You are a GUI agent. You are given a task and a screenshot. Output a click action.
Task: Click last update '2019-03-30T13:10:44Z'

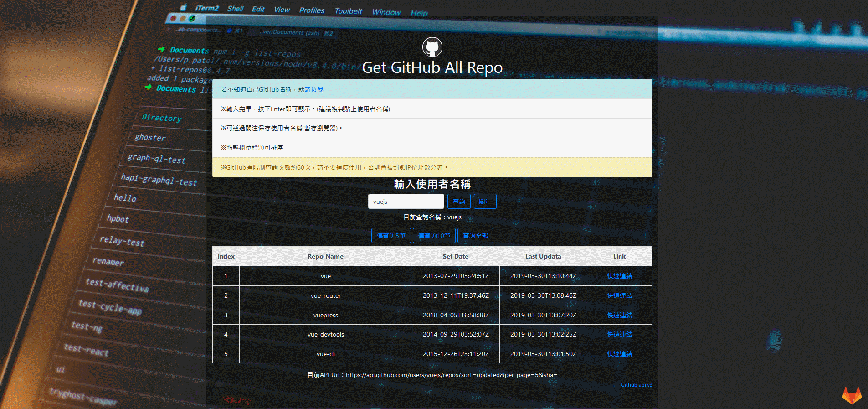point(543,276)
